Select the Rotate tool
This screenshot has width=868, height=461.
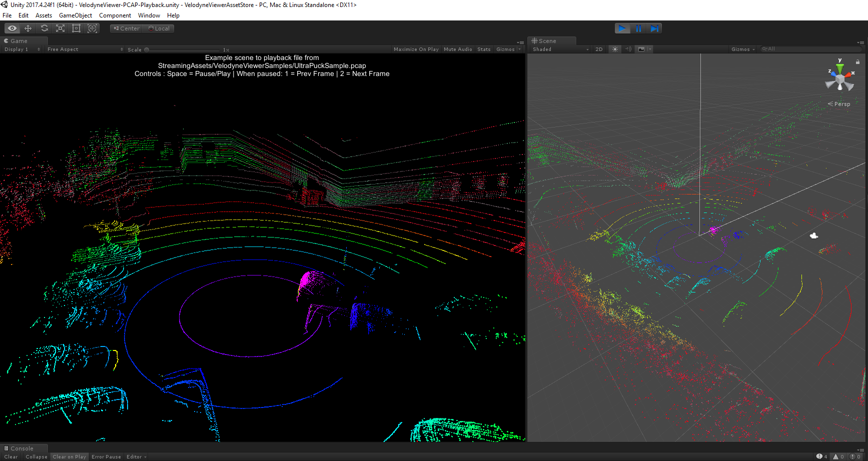[44, 28]
